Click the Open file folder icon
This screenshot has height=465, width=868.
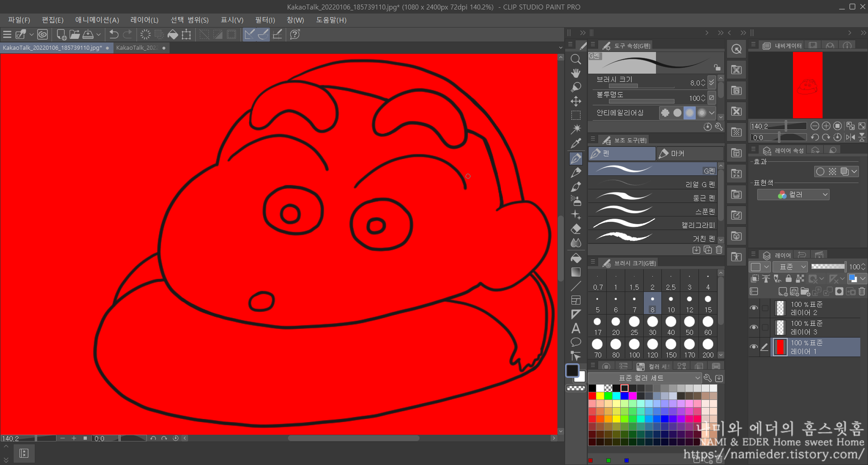click(x=75, y=34)
